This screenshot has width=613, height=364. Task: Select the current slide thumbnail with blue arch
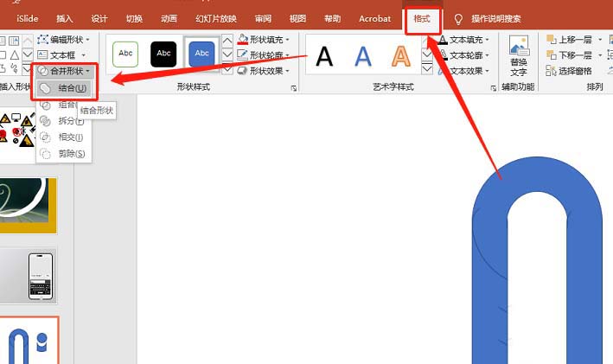click(x=29, y=340)
